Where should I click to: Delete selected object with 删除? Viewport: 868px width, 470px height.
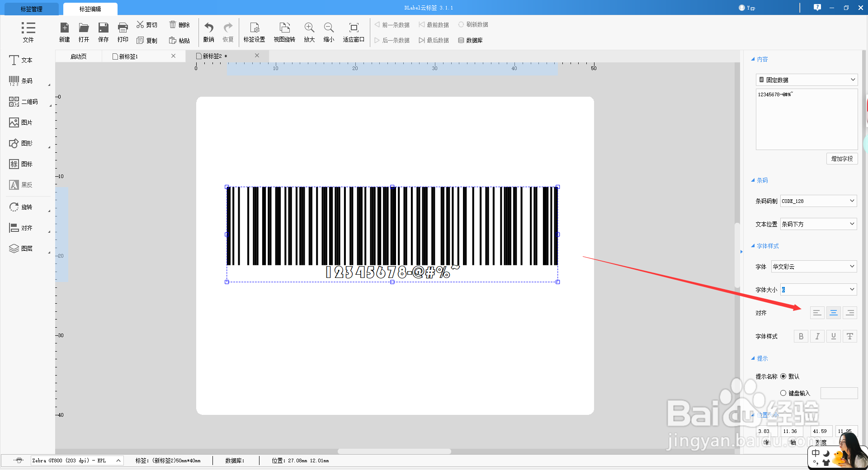click(179, 25)
